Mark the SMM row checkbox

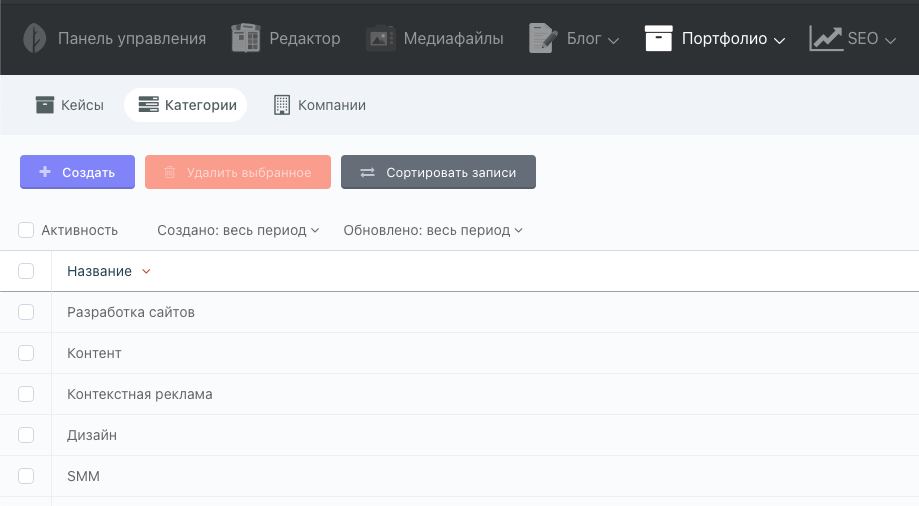pyautogui.click(x=26, y=476)
